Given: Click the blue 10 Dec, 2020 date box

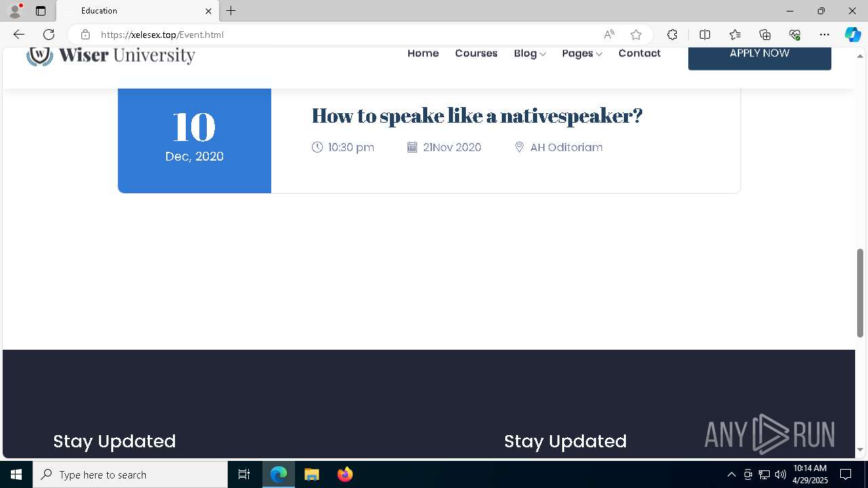Looking at the screenshot, I should tap(195, 140).
